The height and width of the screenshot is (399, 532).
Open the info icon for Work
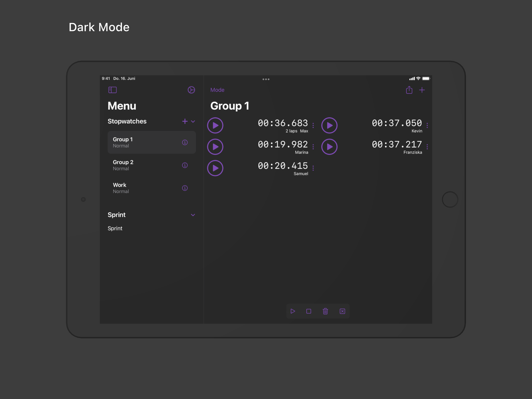click(185, 188)
